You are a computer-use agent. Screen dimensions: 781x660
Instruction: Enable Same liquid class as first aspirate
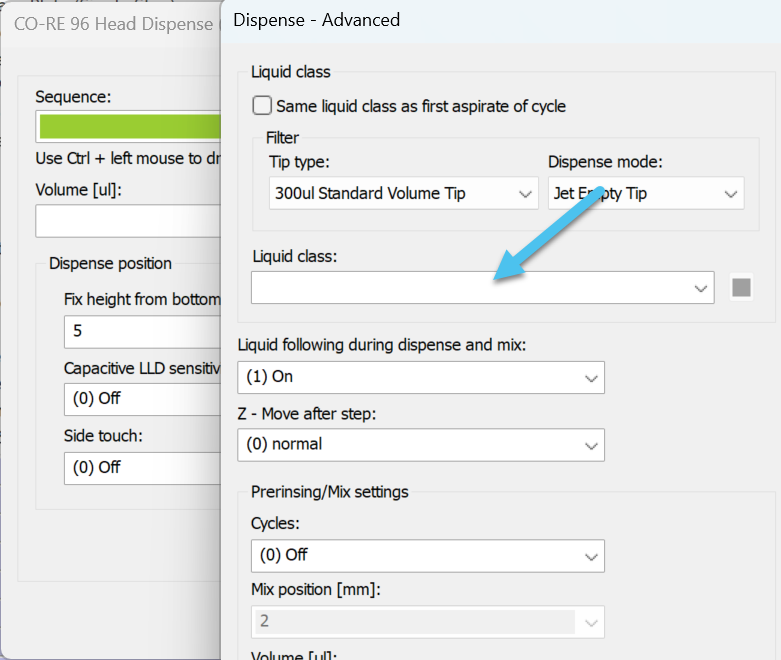(x=262, y=106)
